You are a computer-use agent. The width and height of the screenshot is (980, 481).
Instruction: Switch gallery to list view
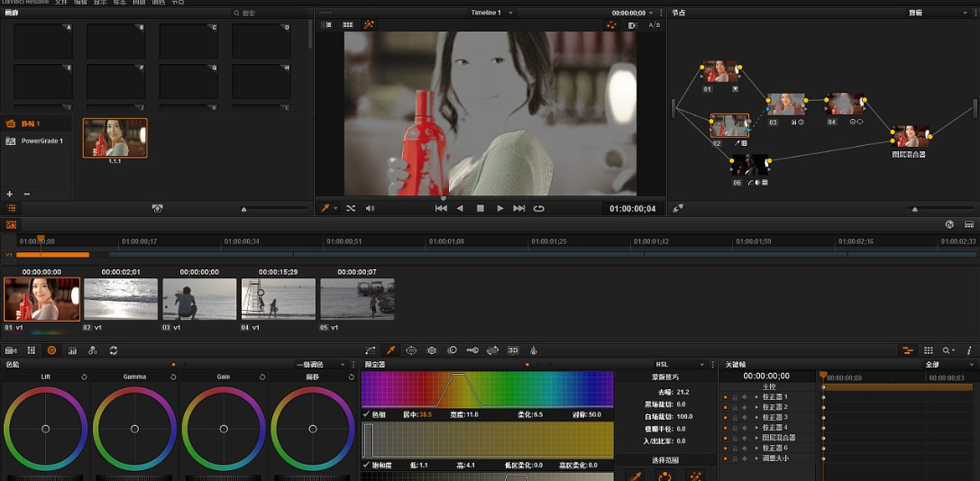(11, 208)
